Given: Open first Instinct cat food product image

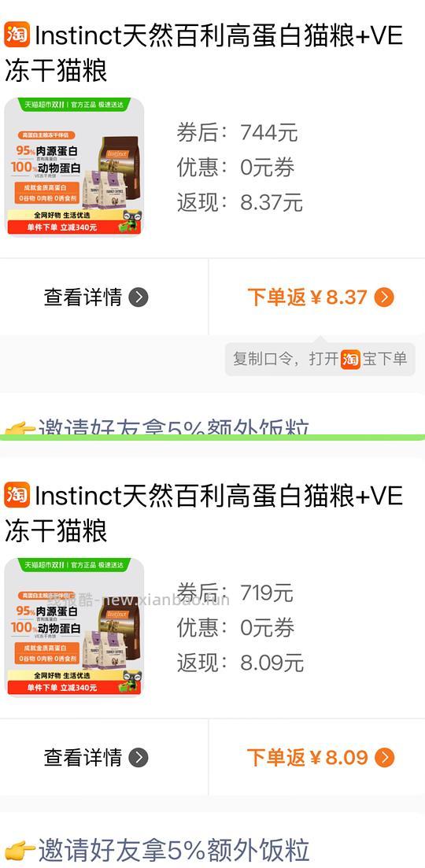Looking at the screenshot, I should [74, 167].
